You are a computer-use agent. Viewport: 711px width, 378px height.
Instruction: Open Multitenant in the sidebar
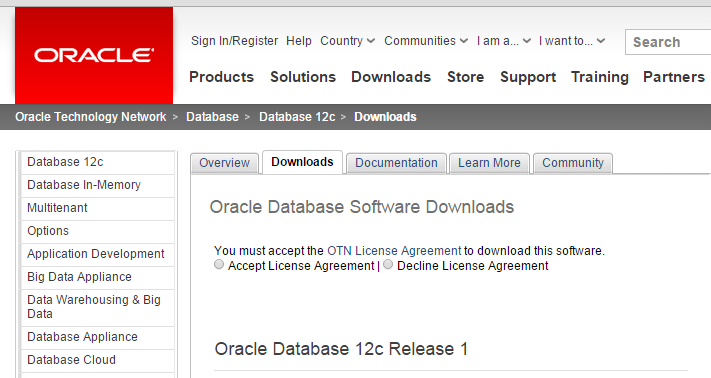click(97, 208)
